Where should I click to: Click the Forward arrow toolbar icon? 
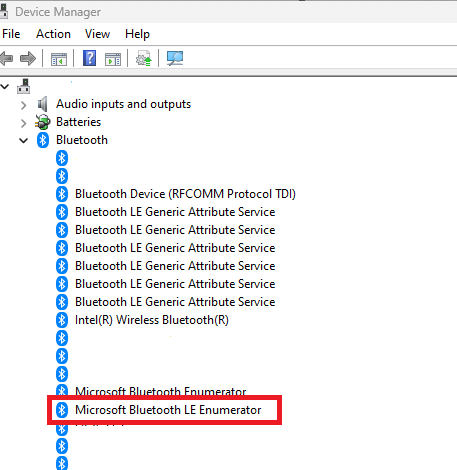(28, 59)
